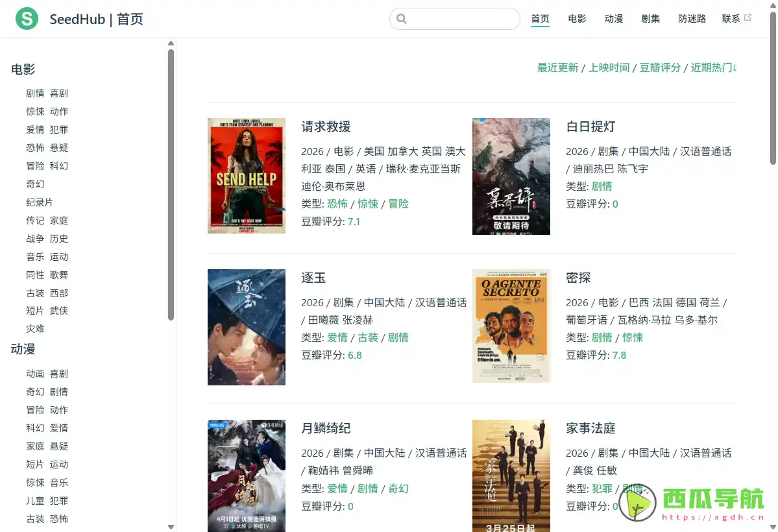Click the sidebar scrollbar up arrow
778x532 pixels.
(x=171, y=43)
